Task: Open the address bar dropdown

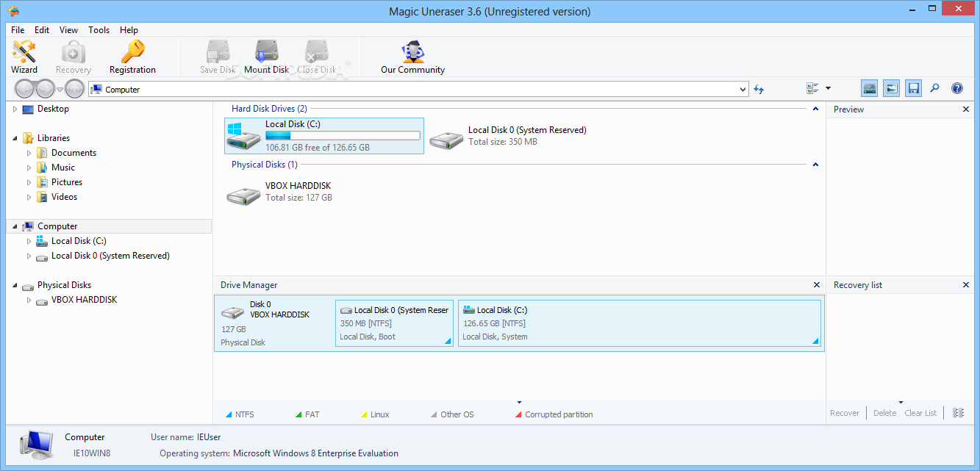Action: coord(743,90)
